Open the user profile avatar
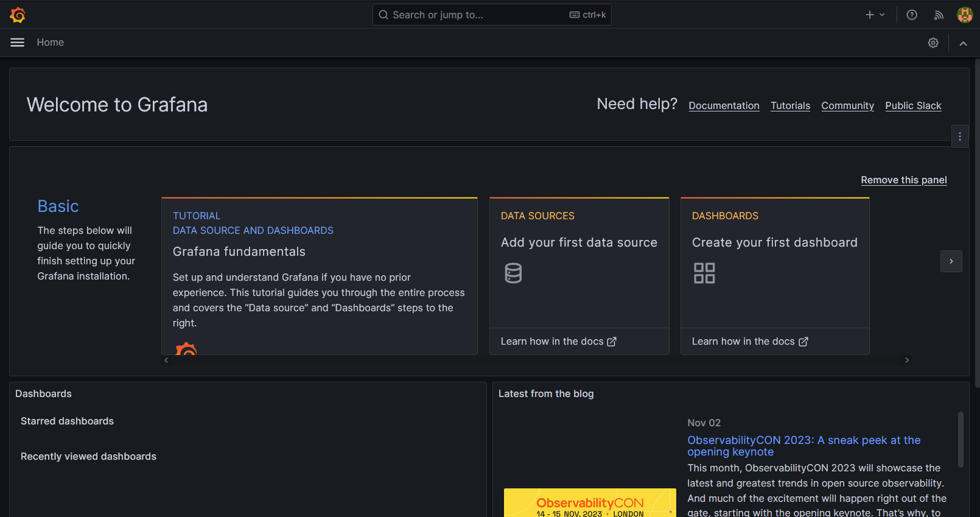The height and width of the screenshot is (517, 980). [965, 15]
